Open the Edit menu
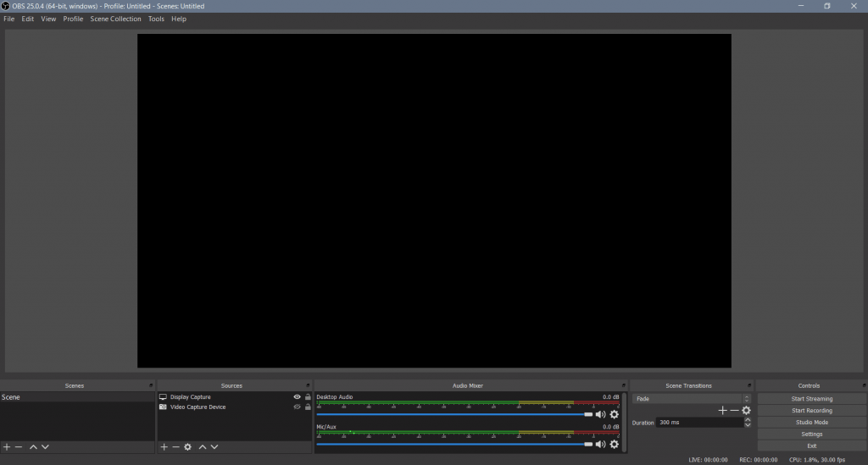Image resolution: width=868 pixels, height=465 pixels. coord(28,19)
